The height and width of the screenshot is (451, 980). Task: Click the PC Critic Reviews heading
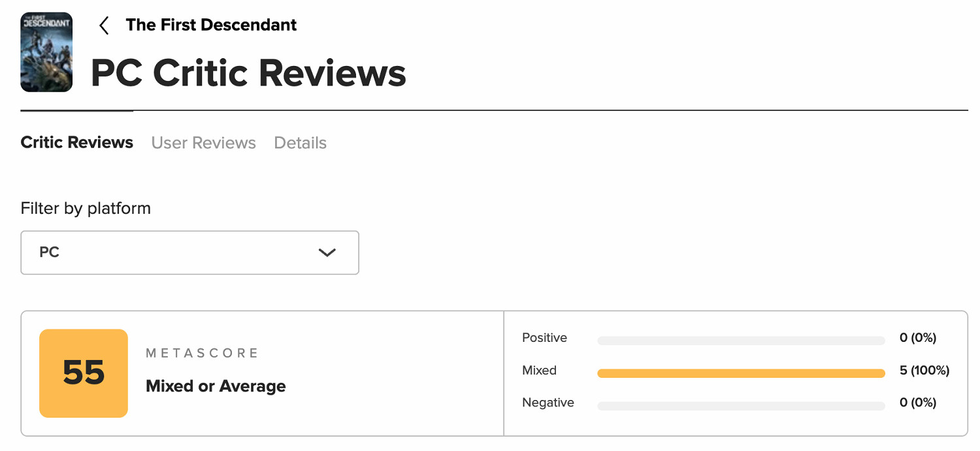click(248, 73)
